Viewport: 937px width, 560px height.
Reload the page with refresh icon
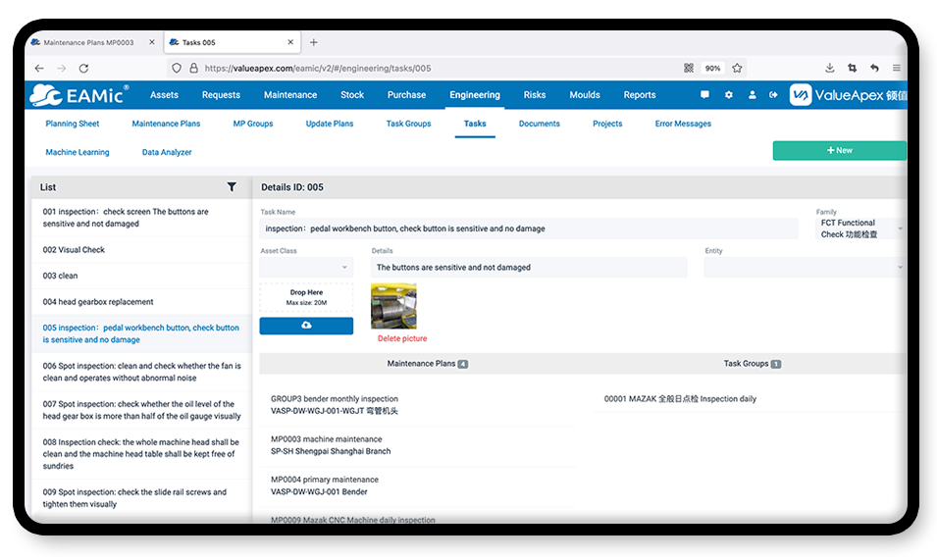click(x=83, y=68)
